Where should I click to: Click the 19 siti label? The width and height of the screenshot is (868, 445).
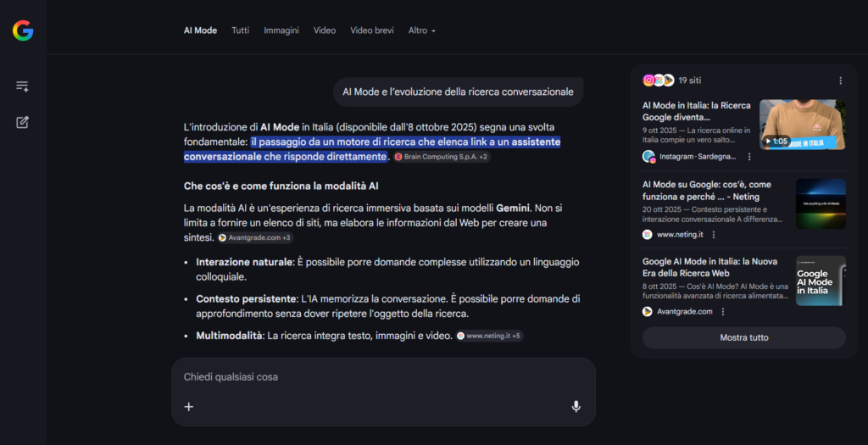pos(690,81)
